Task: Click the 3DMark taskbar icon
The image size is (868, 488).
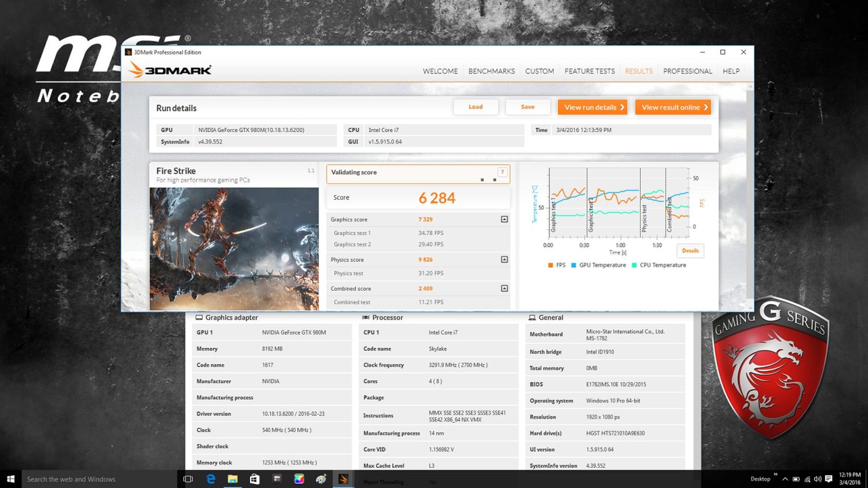Action: [343, 479]
